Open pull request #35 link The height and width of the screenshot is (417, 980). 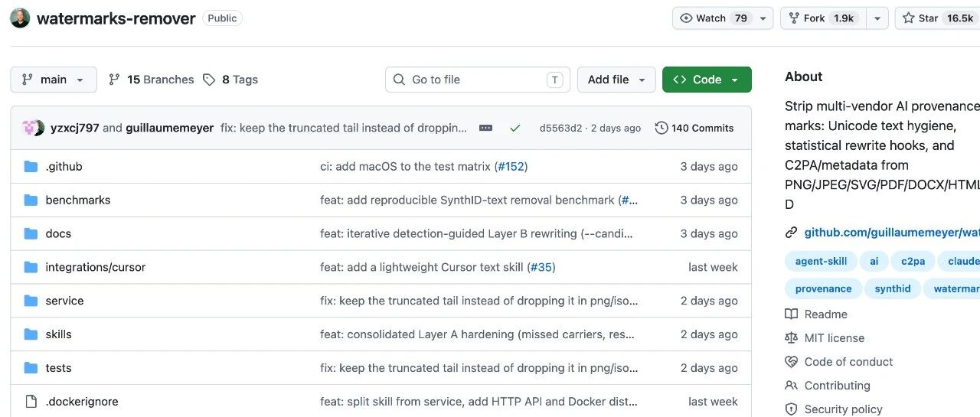[x=541, y=268]
